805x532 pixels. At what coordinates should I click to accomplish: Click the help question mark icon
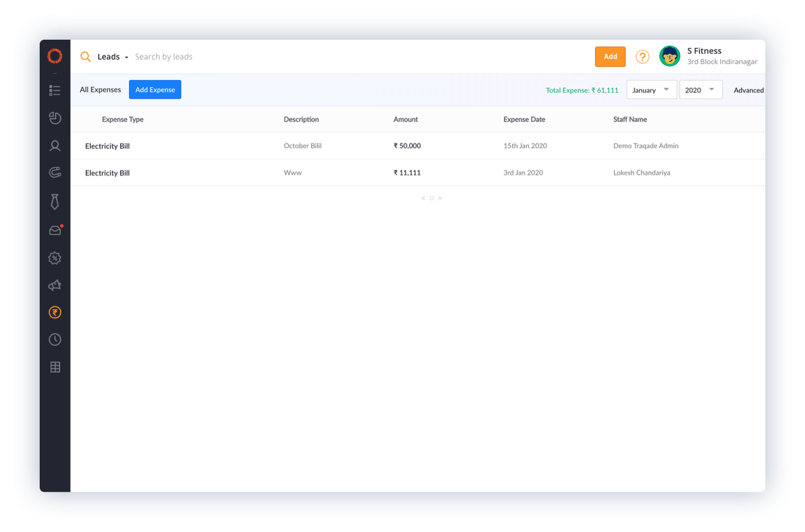[x=642, y=57]
